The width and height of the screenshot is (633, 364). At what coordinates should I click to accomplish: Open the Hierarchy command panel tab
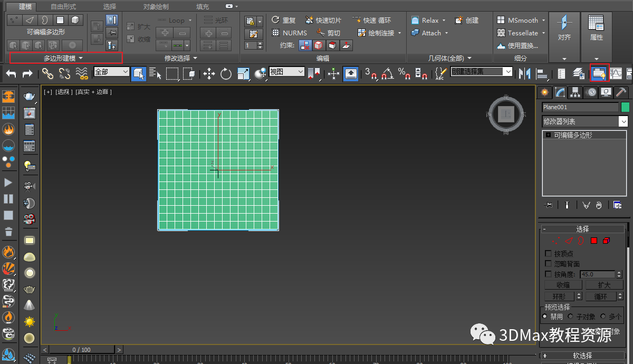[x=576, y=92]
